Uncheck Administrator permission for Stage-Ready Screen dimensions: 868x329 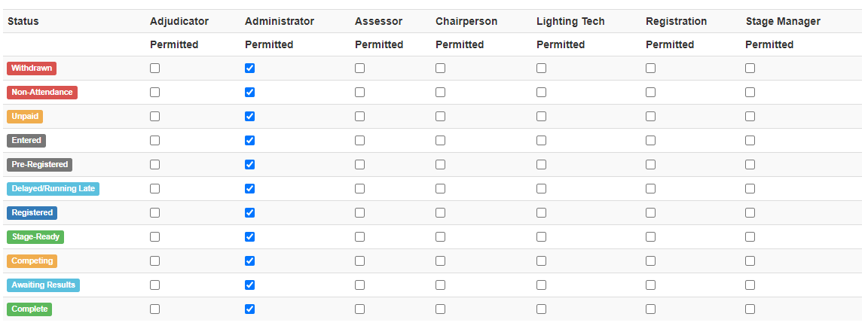point(249,236)
